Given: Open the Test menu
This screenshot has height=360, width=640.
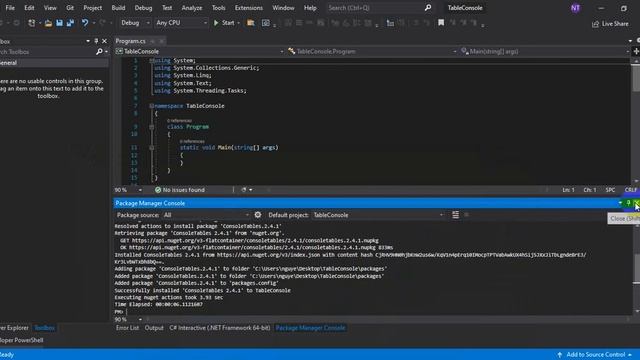Looking at the screenshot, I should click(x=167, y=8).
